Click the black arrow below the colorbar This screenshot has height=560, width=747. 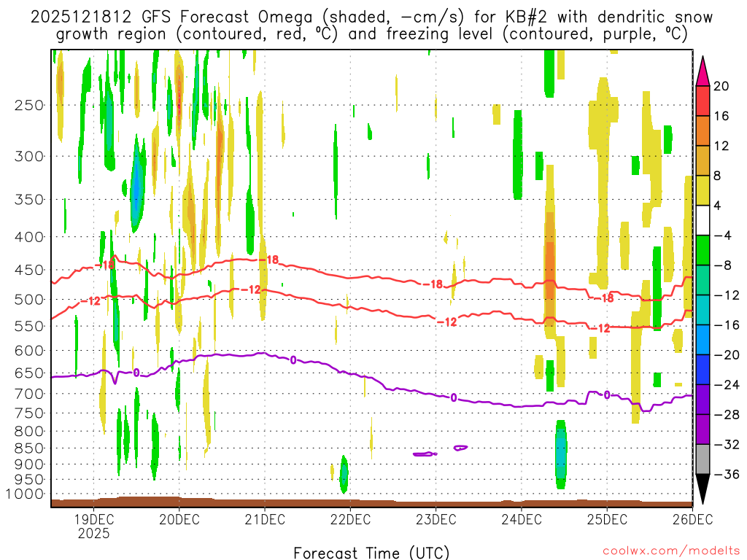(703, 489)
